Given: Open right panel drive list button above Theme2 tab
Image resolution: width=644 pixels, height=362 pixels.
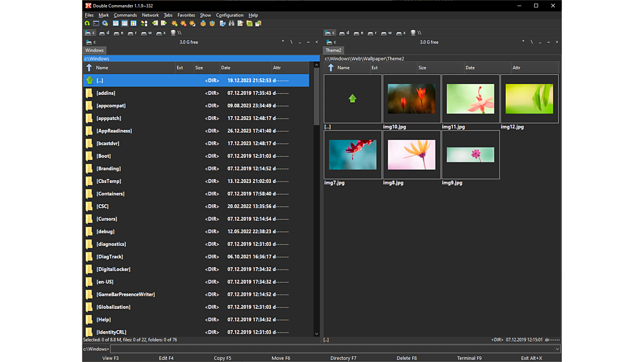Looking at the screenshot, I should coord(331,42).
